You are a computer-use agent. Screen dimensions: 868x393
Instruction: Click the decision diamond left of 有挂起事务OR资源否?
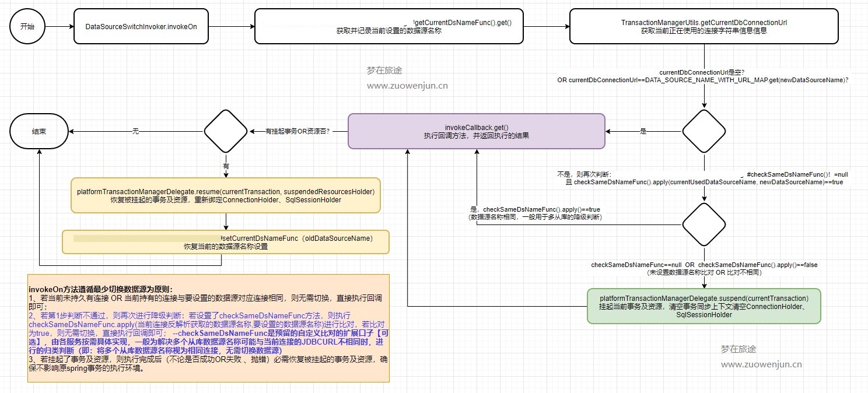pyautogui.click(x=225, y=131)
